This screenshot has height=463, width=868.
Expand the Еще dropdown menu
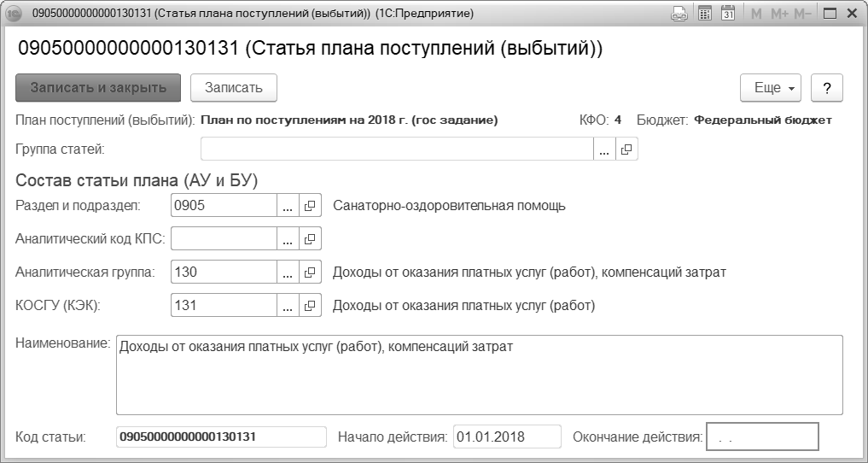coord(771,87)
